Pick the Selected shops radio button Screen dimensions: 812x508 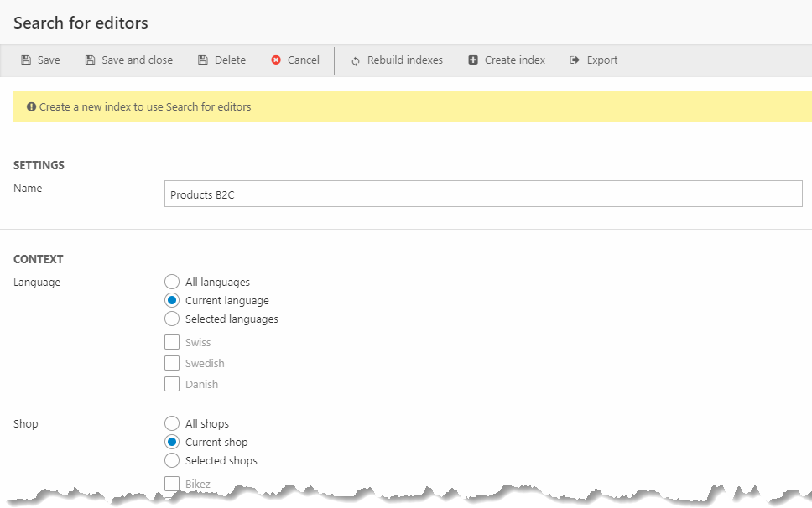pos(172,460)
